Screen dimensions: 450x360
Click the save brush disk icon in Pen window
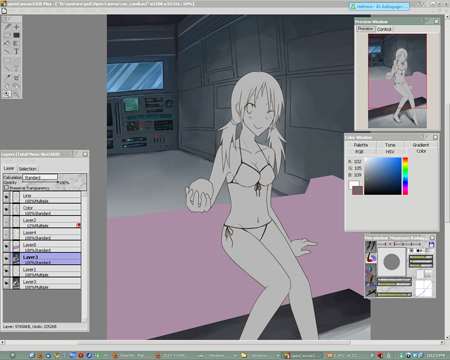(431, 244)
